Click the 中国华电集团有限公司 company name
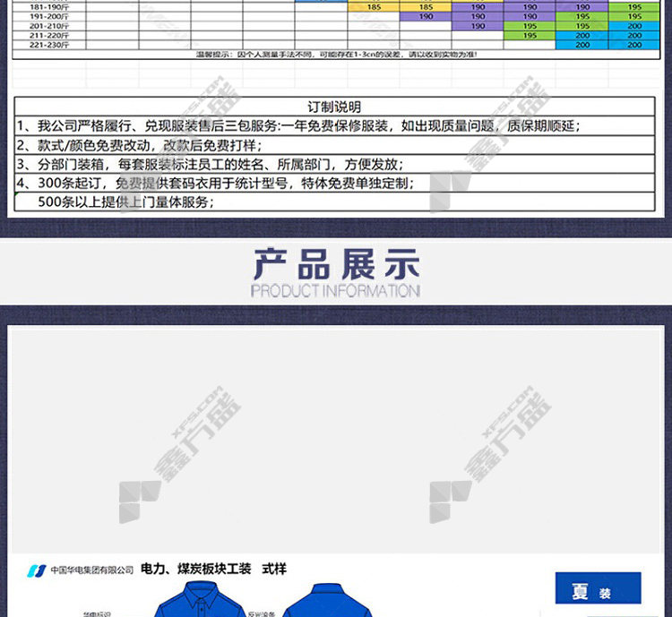Image resolution: width=672 pixels, height=617 pixels. click(91, 570)
